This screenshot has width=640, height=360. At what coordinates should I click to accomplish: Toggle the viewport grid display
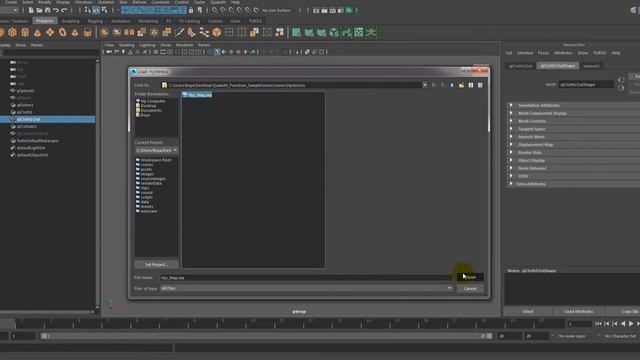[156, 52]
